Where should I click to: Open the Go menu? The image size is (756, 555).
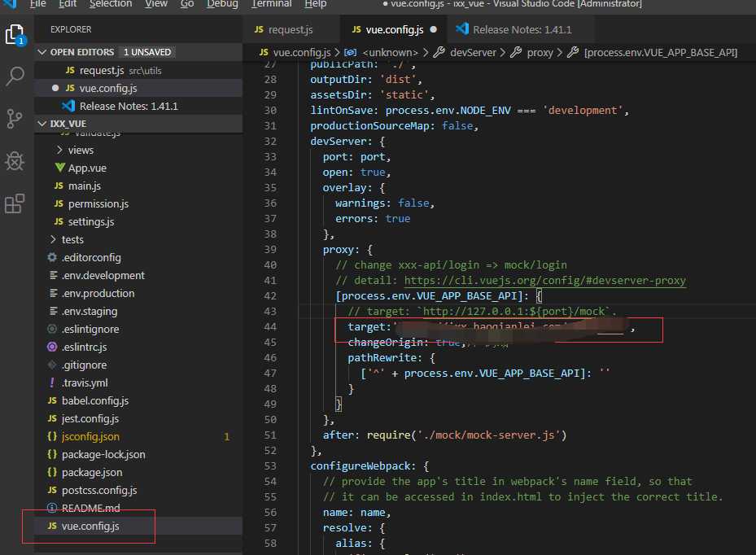(187, 4)
